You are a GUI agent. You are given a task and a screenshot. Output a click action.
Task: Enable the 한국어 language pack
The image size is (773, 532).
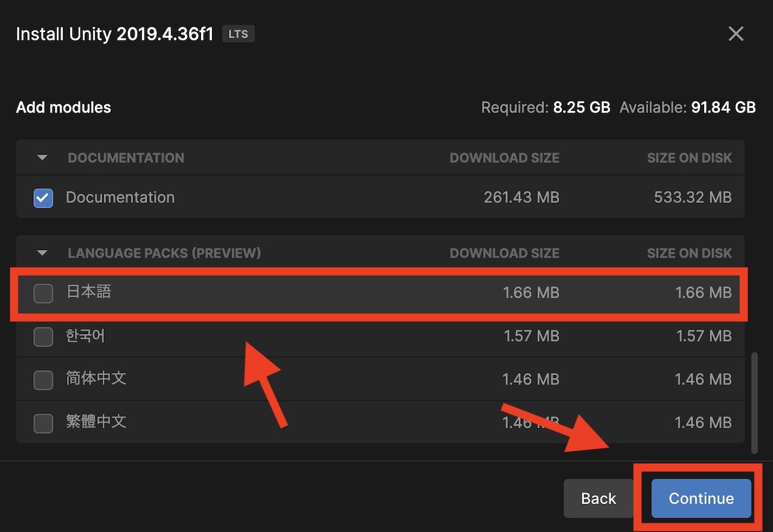[x=43, y=336]
